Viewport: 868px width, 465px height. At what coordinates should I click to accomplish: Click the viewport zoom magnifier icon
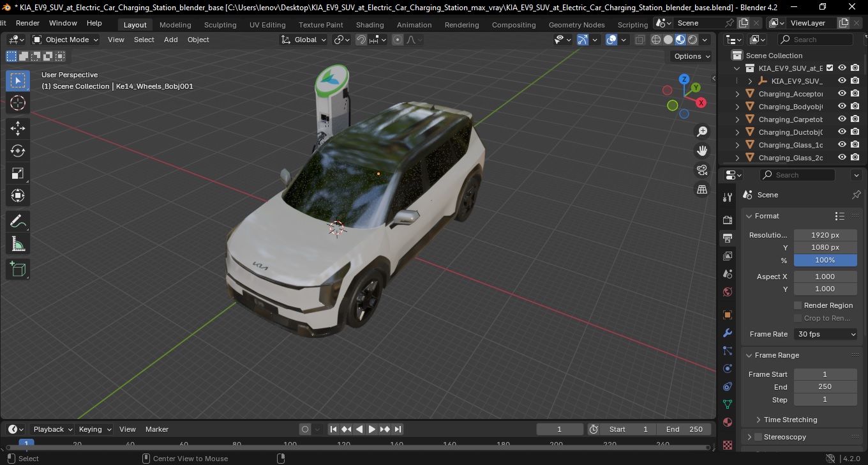tap(702, 131)
